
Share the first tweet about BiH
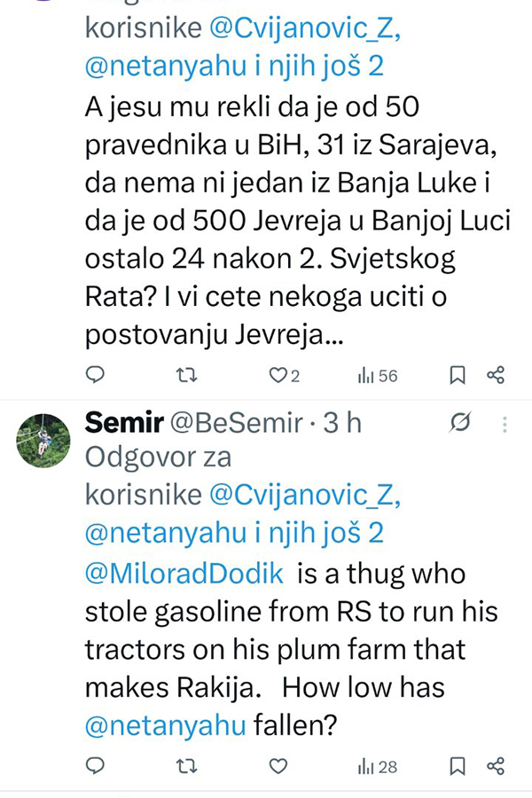497,376
